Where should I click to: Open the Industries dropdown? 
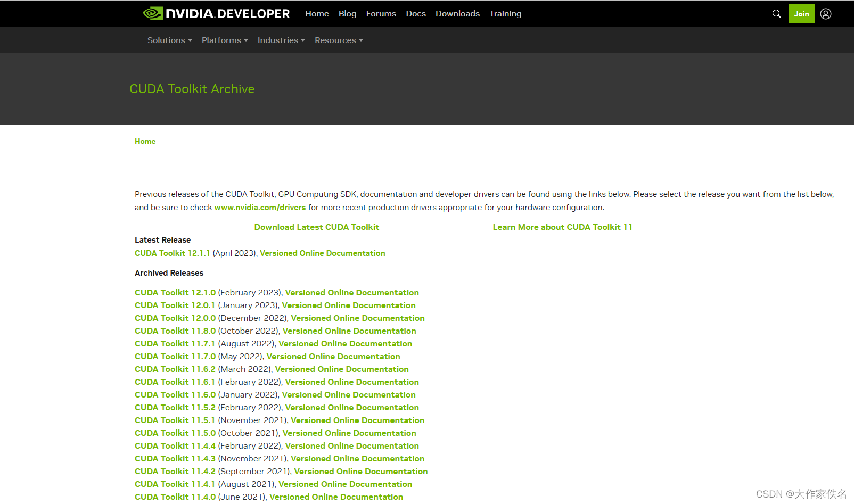pos(281,40)
